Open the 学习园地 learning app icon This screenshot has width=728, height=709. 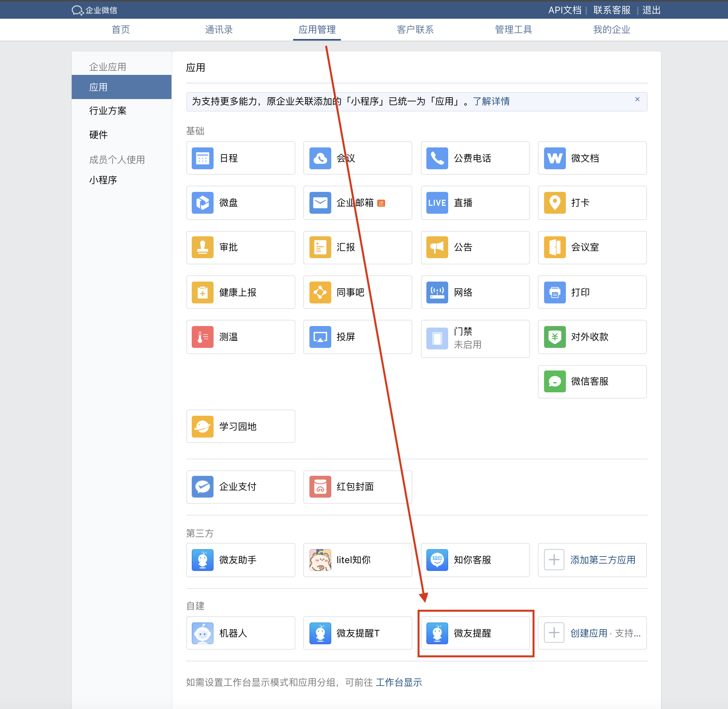point(203,427)
